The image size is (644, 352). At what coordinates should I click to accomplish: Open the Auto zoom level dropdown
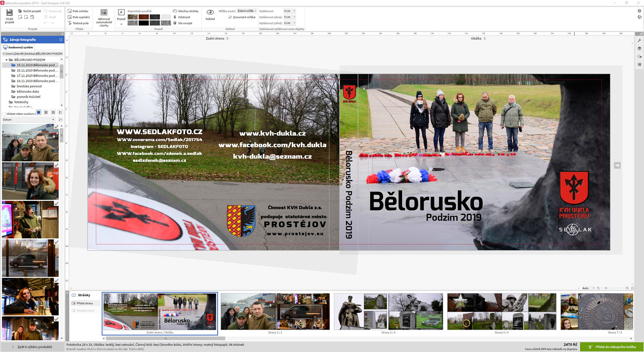[x=588, y=288]
